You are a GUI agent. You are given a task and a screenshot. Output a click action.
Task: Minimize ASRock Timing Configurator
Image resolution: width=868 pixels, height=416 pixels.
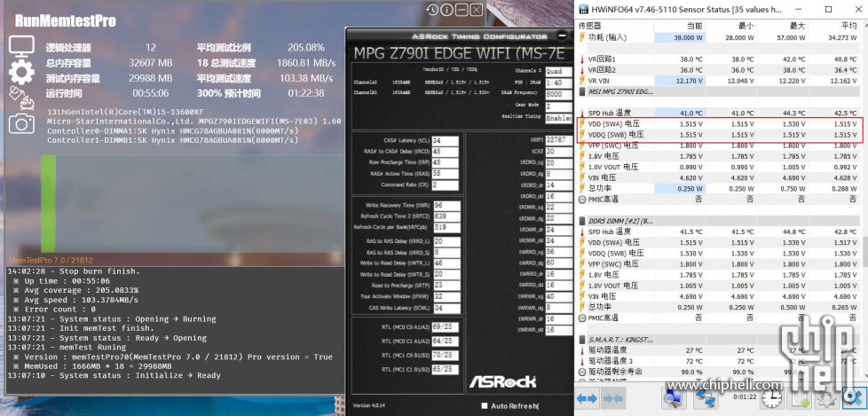pos(563,36)
